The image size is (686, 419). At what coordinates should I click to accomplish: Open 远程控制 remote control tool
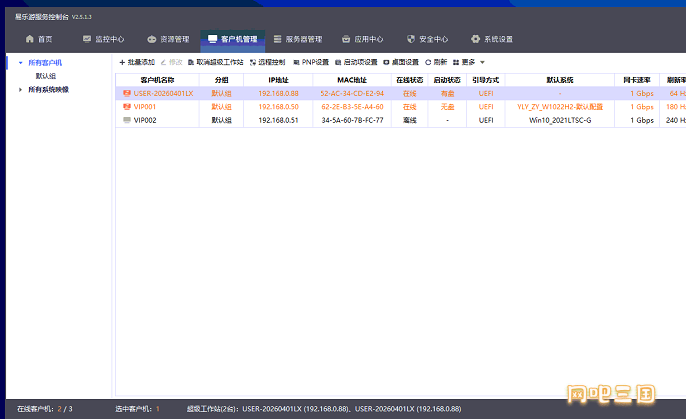[x=267, y=62]
